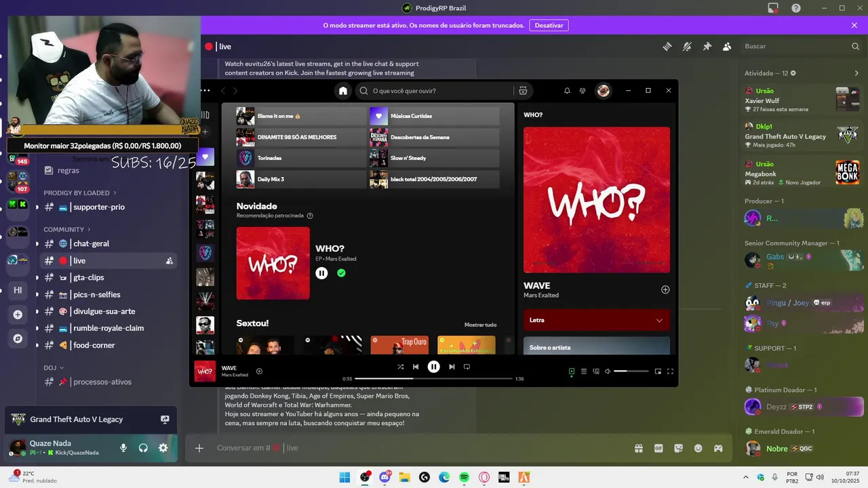Open Spotify friend activity icon
The image size is (868, 488).
(x=583, y=91)
